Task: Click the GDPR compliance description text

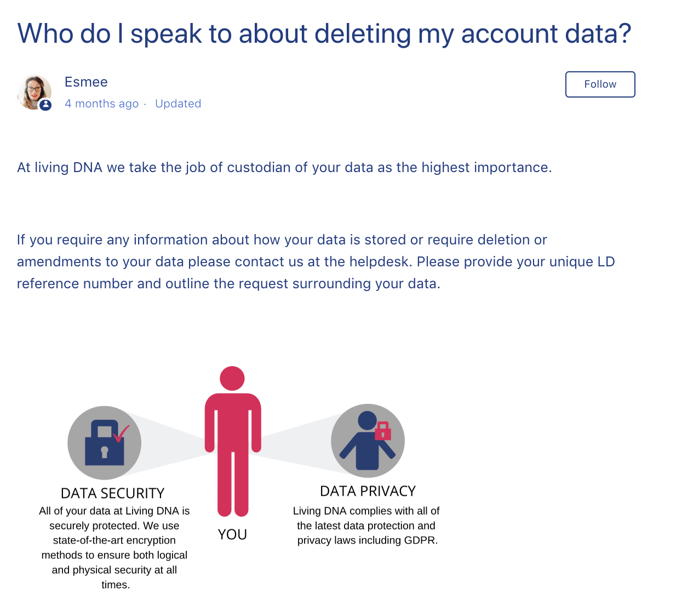Action: 366,526
